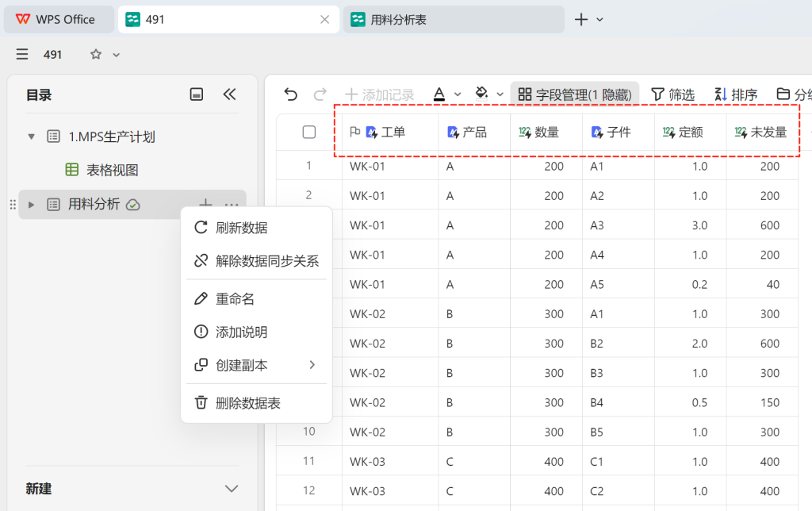This screenshot has height=511, width=812.
Task: Choose 刷新数据 from context menu
Action: 256,228
